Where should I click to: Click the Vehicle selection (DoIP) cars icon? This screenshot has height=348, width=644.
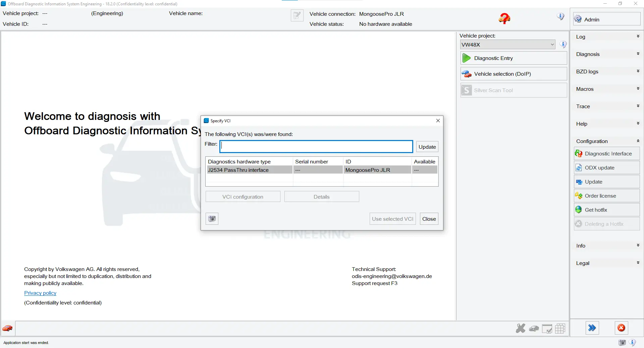[x=467, y=74]
